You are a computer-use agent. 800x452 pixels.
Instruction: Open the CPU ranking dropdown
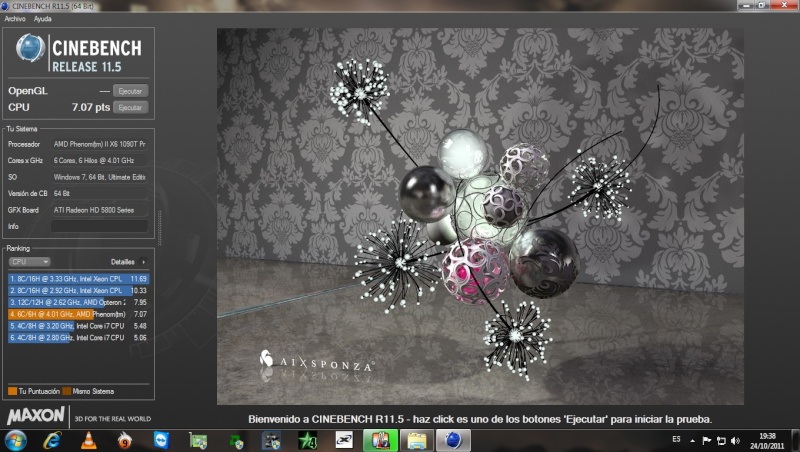point(29,262)
